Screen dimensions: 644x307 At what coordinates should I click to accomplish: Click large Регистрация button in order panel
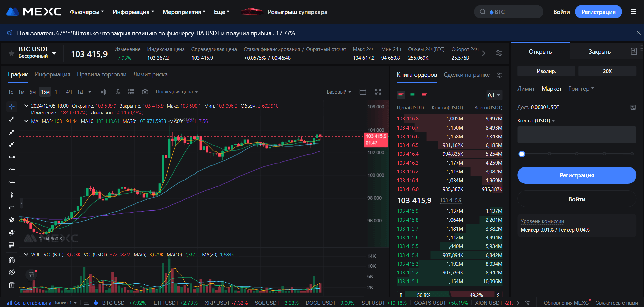click(x=576, y=175)
